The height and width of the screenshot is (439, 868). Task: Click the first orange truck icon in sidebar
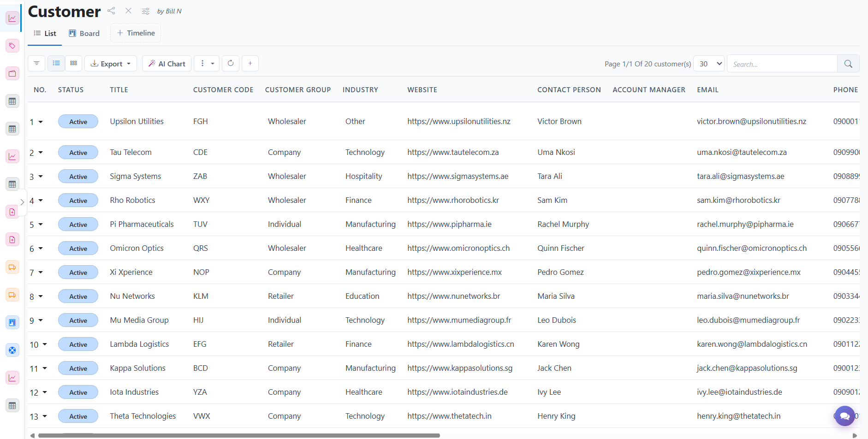12,267
